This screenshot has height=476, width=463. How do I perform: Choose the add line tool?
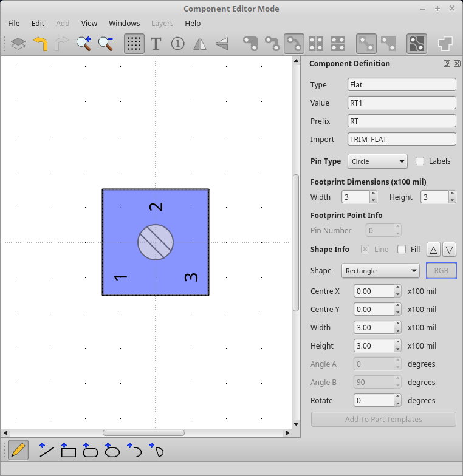[x=46, y=450]
